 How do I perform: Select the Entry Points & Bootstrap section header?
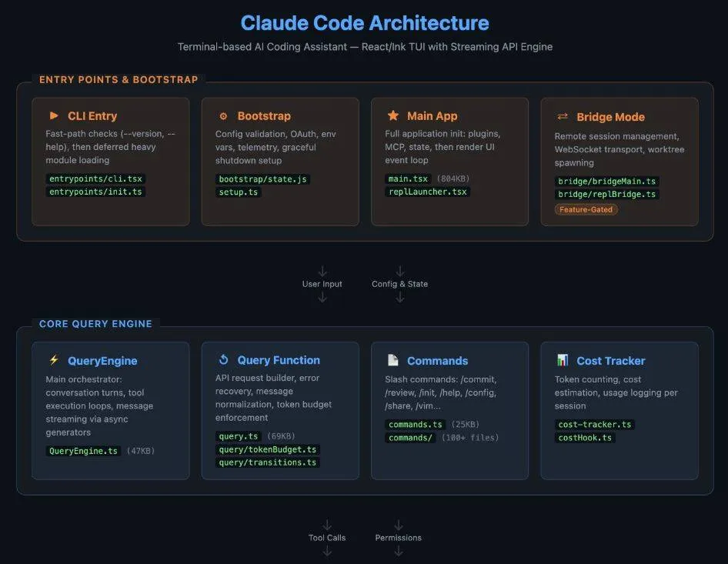[119, 79]
